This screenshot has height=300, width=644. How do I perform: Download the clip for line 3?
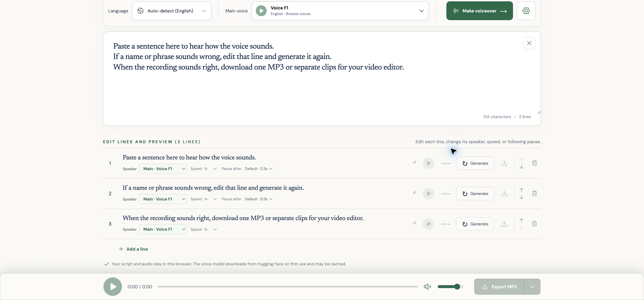click(504, 224)
